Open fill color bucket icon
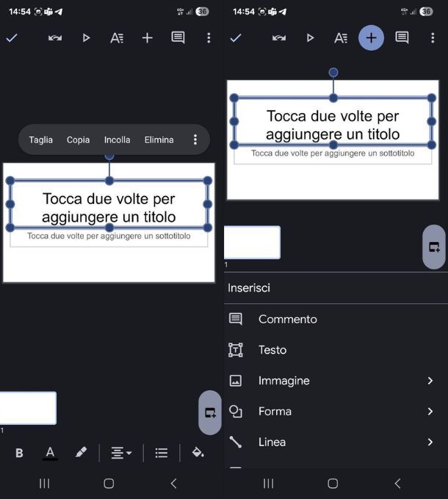Image resolution: width=448 pixels, height=499 pixels. [x=198, y=452]
